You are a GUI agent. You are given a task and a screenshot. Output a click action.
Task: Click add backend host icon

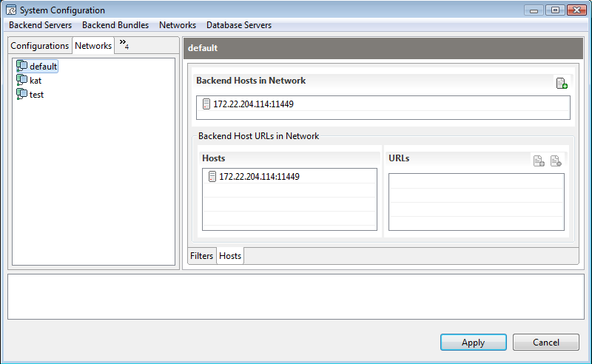562,83
